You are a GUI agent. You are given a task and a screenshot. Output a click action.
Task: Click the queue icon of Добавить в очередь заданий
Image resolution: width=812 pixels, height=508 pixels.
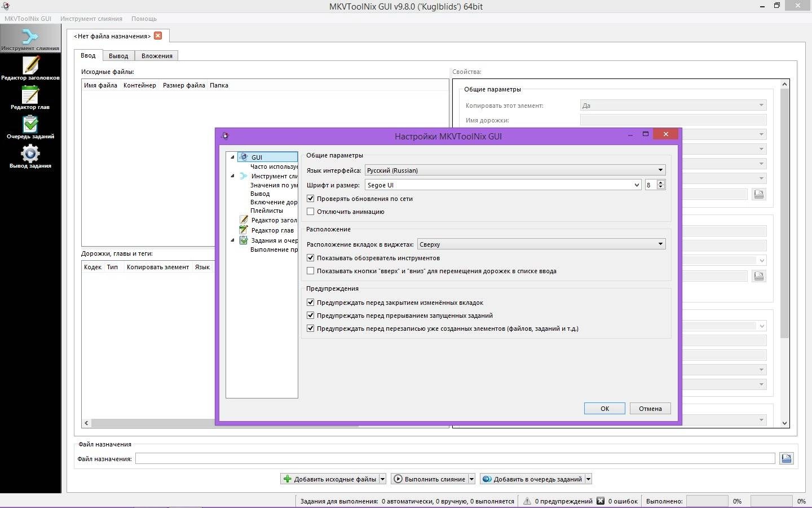(x=487, y=479)
